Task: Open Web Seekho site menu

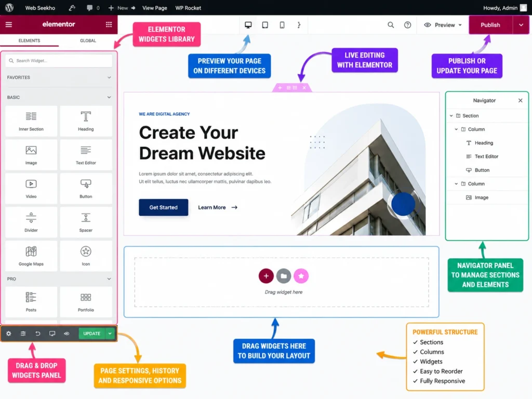Action: [x=40, y=8]
